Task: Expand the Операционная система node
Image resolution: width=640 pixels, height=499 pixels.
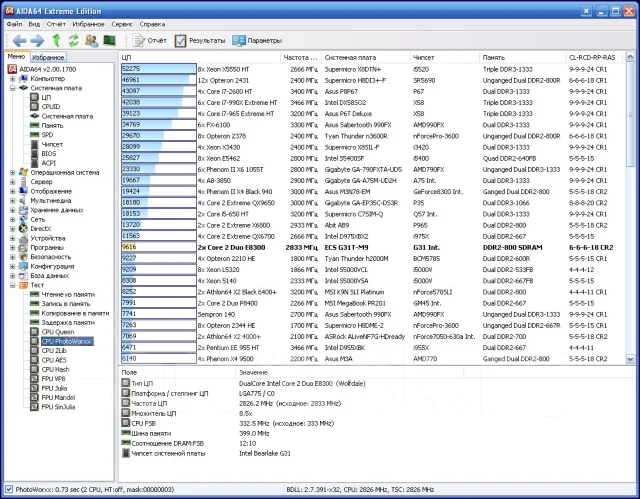Action: click(x=13, y=173)
